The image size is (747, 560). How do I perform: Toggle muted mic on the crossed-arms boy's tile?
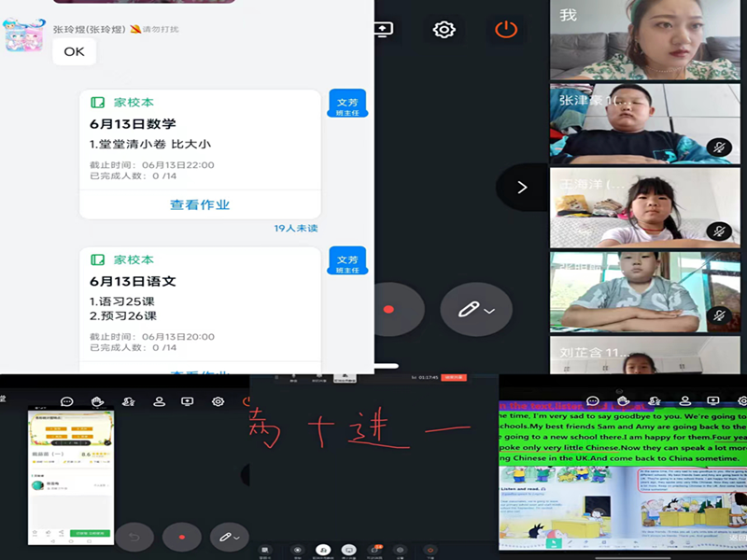click(719, 315)
